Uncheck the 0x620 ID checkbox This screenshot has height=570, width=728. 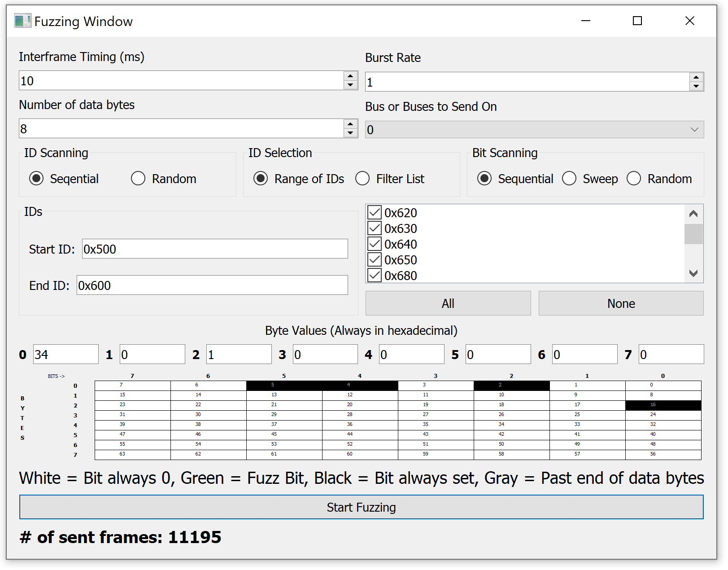click(375, 213)
